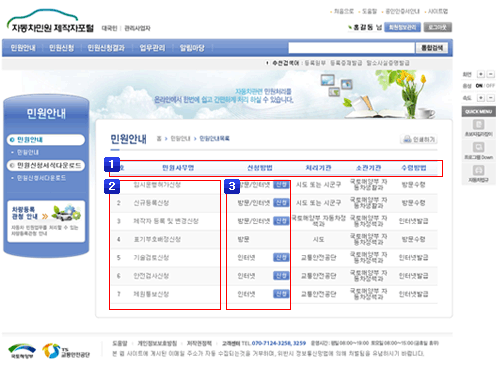Viewport: 500px width, 370px height.
Task: Click the 국토해양부 logo in the footer
Action: 22,351
